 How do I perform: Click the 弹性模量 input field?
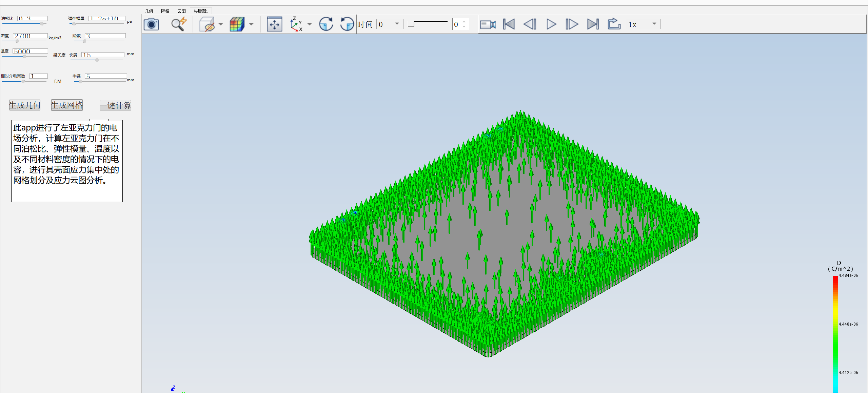(x=107, y=19)
